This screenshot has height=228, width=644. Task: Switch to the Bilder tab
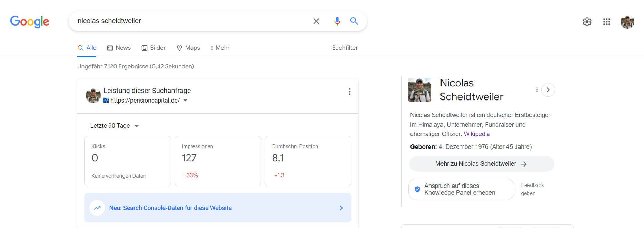click(153, 48)
